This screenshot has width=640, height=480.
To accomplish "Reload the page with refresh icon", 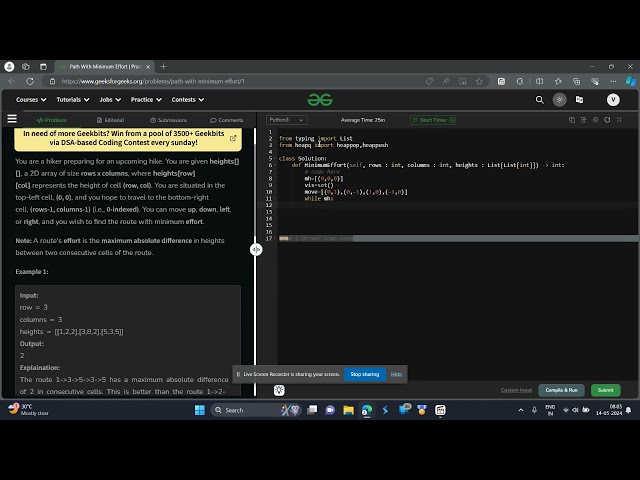I will 30,81.
